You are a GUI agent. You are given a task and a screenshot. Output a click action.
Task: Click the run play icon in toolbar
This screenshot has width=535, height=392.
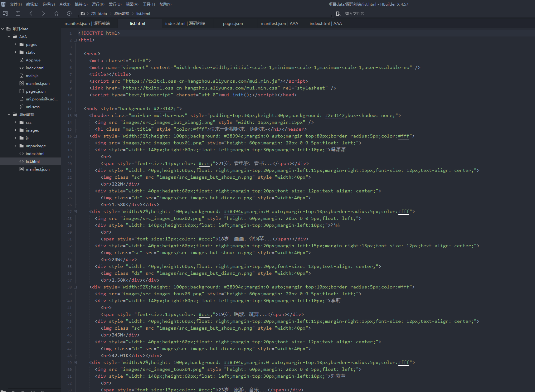tap(69, 13)
